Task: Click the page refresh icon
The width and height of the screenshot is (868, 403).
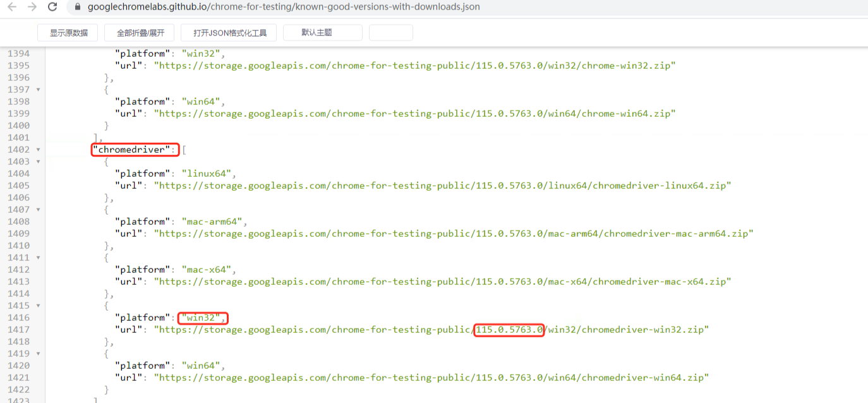Action: coord(53,8)
